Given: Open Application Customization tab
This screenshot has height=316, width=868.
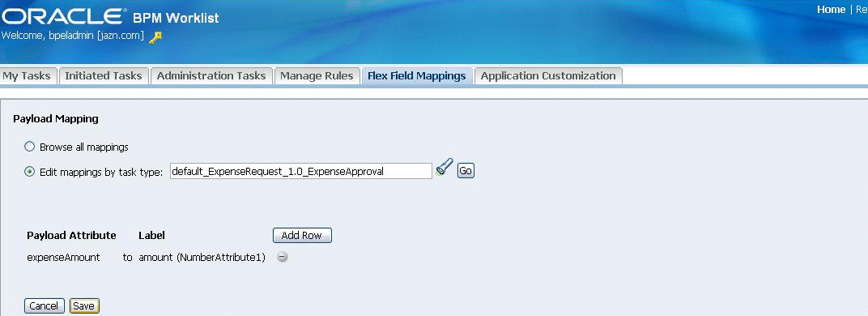Looking at the screenshot, I should 548,76.
